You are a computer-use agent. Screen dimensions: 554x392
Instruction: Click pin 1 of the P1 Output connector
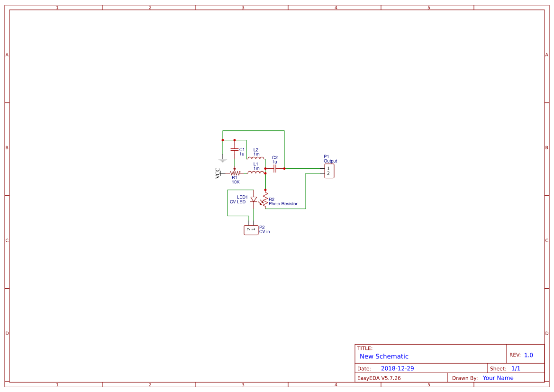(x=328, y=168)
